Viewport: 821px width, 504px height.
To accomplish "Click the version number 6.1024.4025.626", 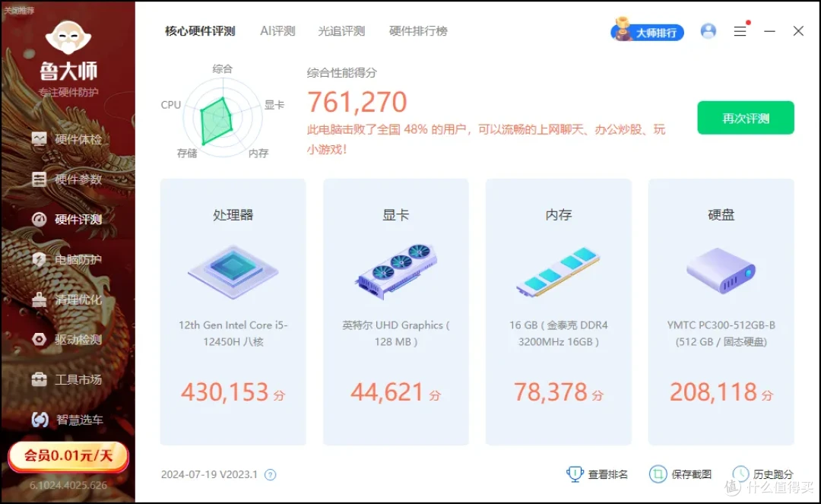I will 68,485.
